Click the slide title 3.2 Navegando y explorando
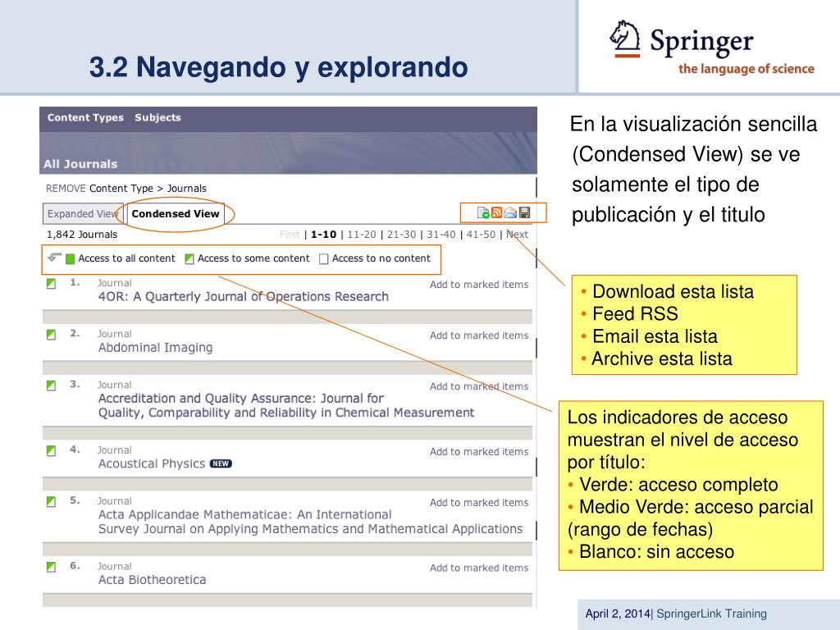This screenshot has height=630, width=840. (279, 67)
